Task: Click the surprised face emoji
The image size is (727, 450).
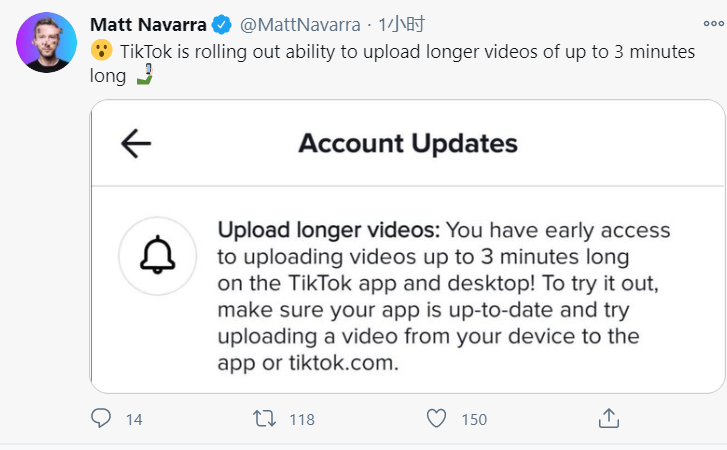Action: coord(101,52)
